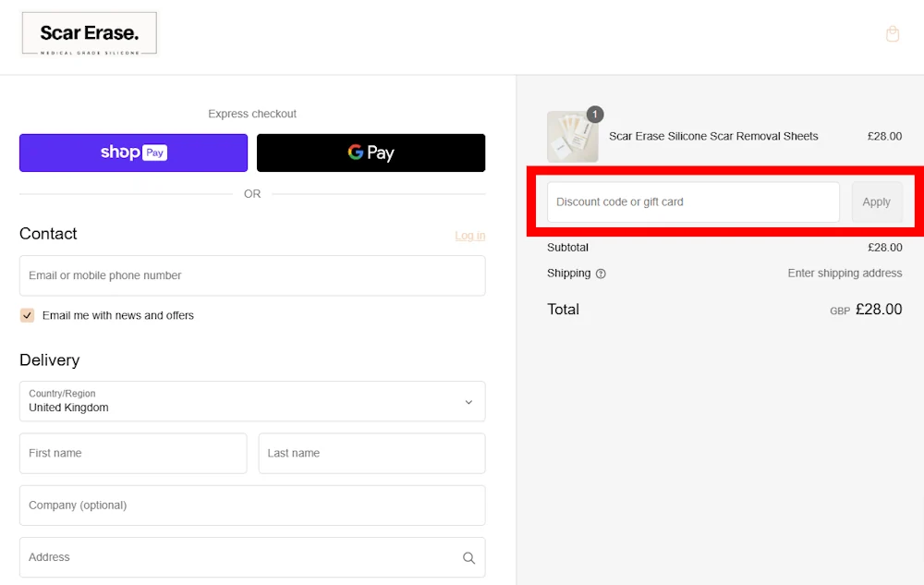The height and width of the screenshot is (585, 924).
Task: Focus the Company (optional) field
Action: click(x=252, y=506)
